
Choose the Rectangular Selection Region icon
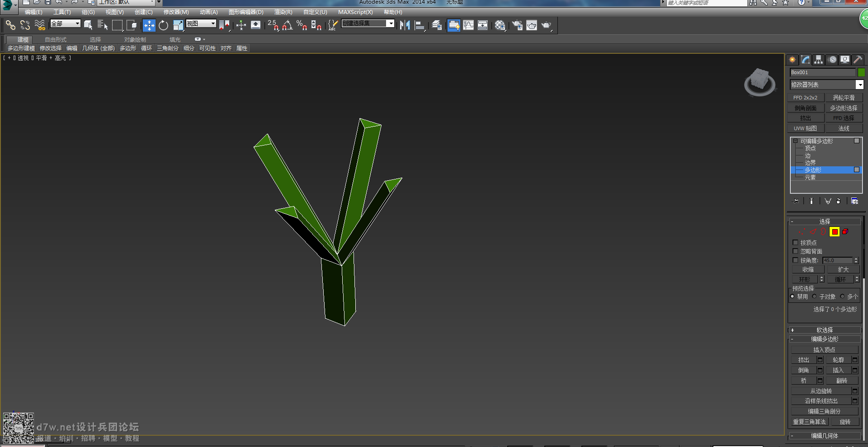(x=117, y=25)
